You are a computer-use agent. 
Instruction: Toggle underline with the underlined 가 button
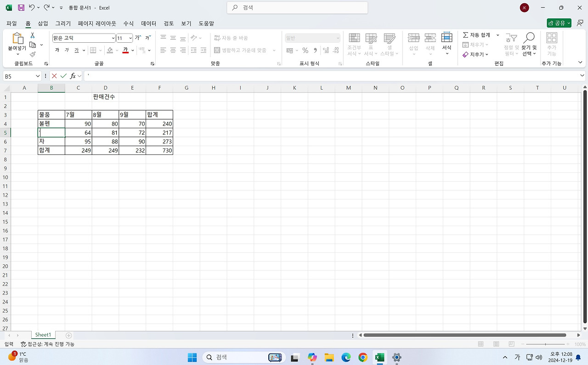tap(77, 50)
